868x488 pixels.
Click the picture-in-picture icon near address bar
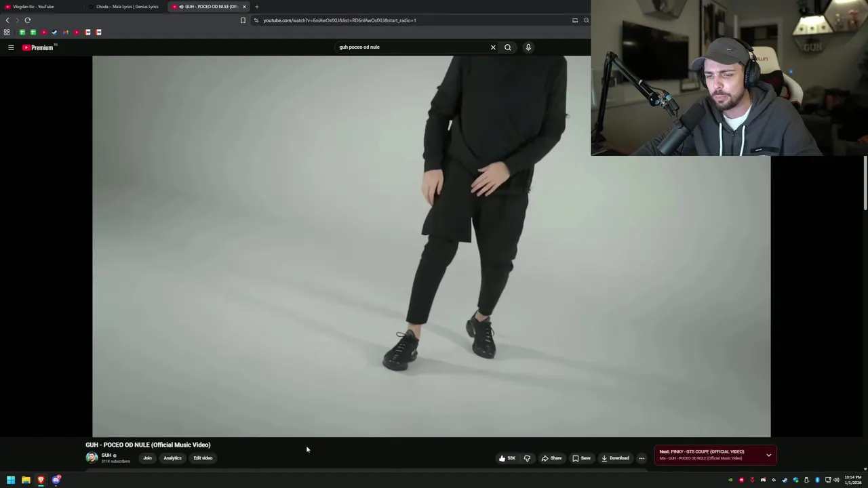tap(575, 20)
